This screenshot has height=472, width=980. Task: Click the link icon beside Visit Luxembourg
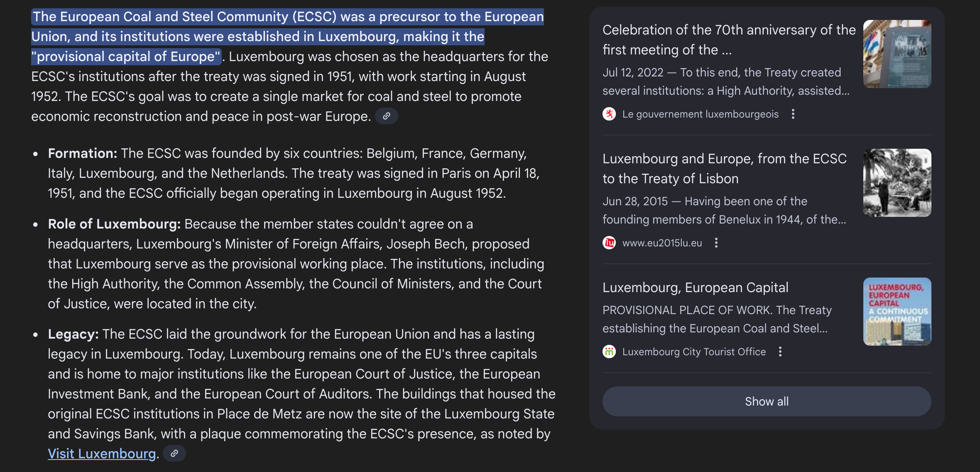(x=174, y=453)
